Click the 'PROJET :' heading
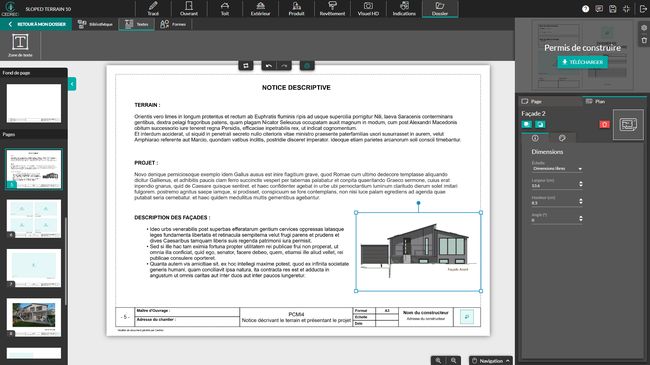 click(x=146, y=163)
